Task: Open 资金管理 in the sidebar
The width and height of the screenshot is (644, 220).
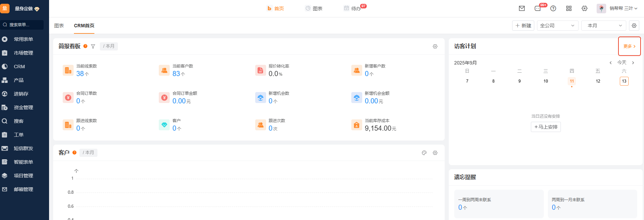Action: tap(23, 107)
